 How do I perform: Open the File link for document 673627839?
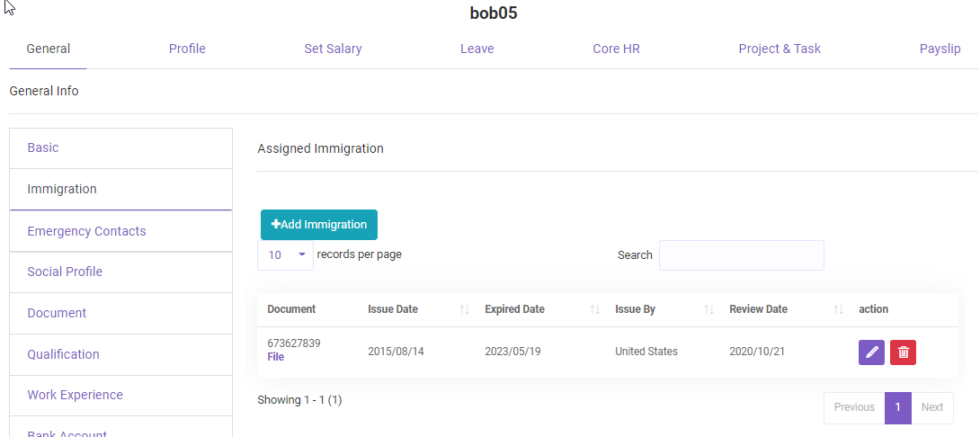point(276,357)
